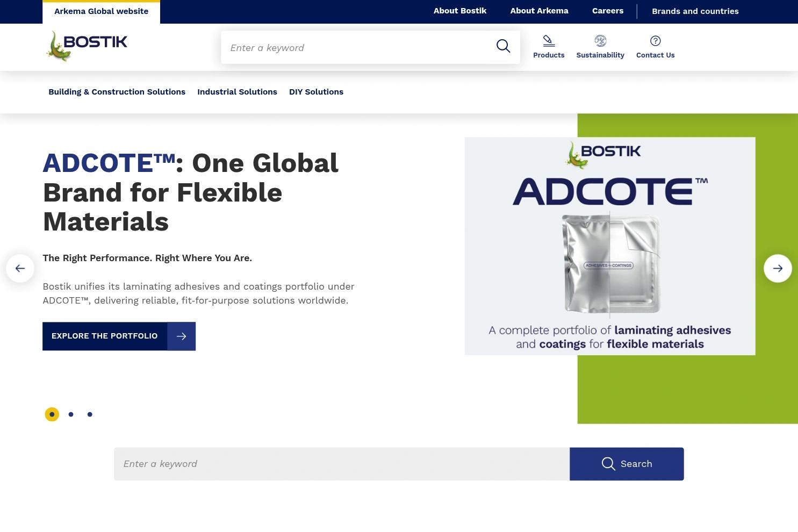This screenshot has width=798, height=532.
Task: Click the Explore the Portfolio button
Action: [x=119, y=336]
